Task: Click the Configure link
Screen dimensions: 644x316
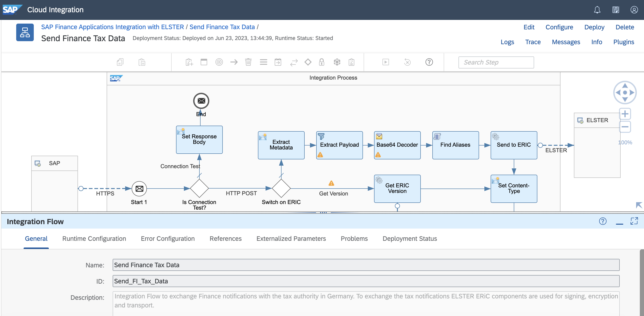Action: [559, 27]
